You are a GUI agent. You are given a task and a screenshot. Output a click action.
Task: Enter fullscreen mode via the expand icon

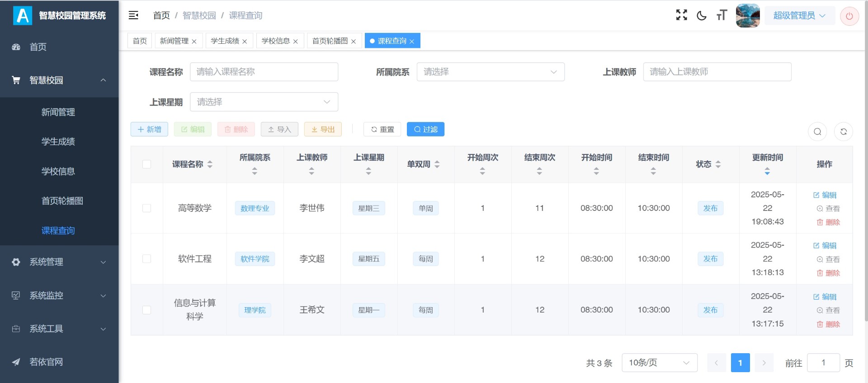[x=681, y=15]
